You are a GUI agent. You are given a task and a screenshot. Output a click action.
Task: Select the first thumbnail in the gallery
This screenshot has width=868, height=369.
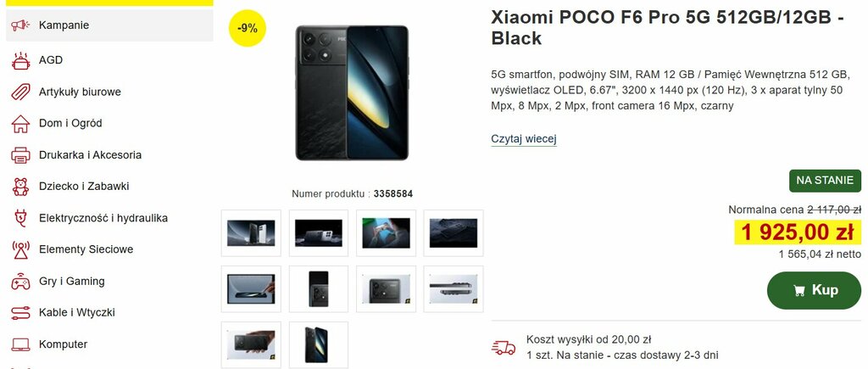click(251, 233)
